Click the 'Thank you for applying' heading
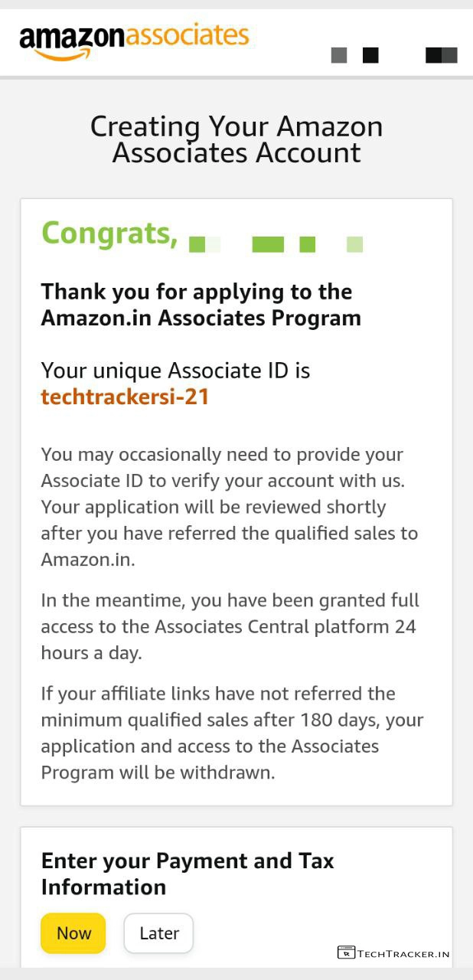 click(x=197, y=292)
